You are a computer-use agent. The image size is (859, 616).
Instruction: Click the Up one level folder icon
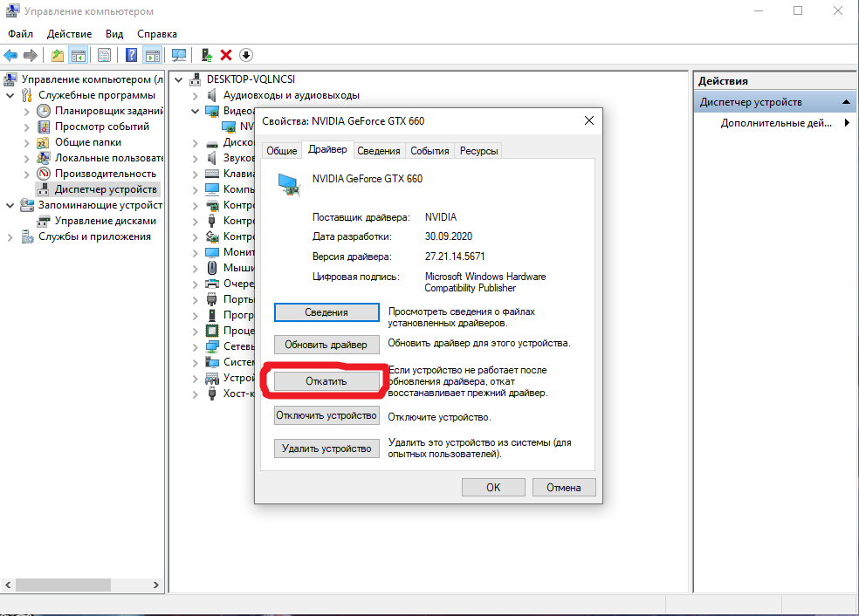tap(58, 55)
